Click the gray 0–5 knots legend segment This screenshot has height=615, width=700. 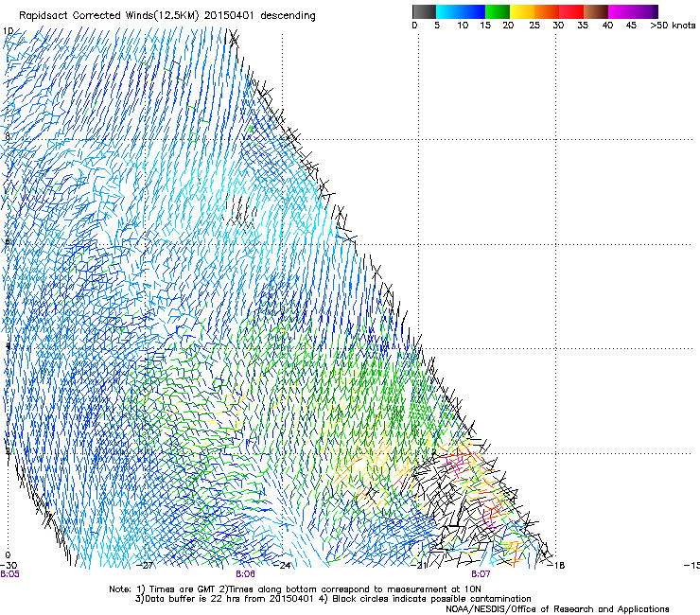click(424, 11)
